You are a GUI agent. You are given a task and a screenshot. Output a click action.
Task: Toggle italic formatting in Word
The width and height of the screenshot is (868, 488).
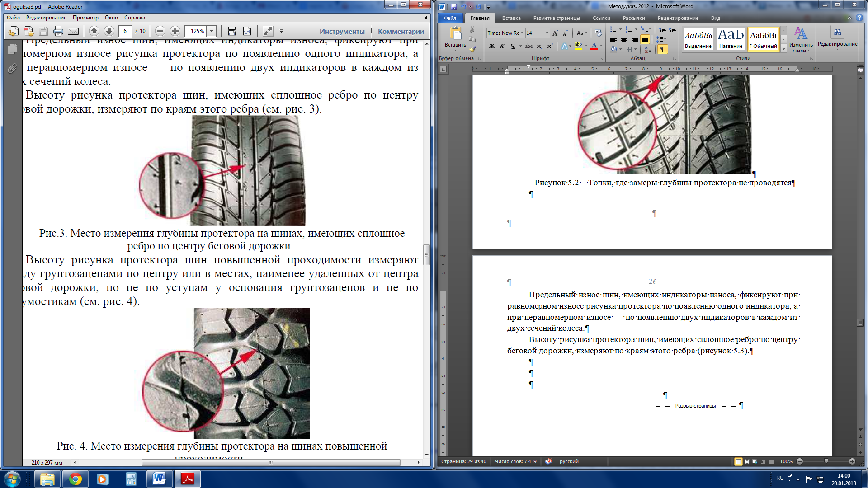click(502, 46)
